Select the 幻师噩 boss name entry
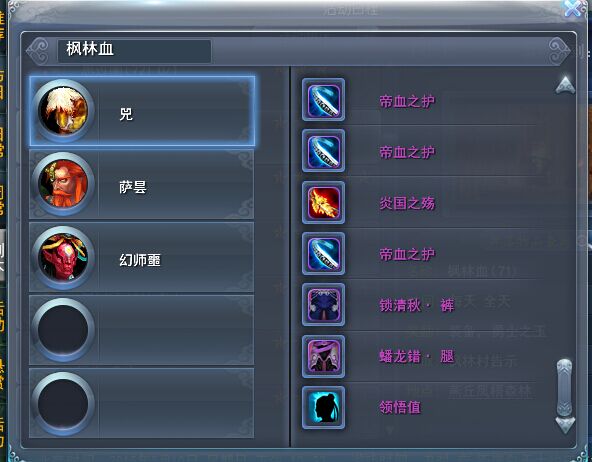This screenshot has height=462, width=592. pyautogui.click(x=140, y=260)
